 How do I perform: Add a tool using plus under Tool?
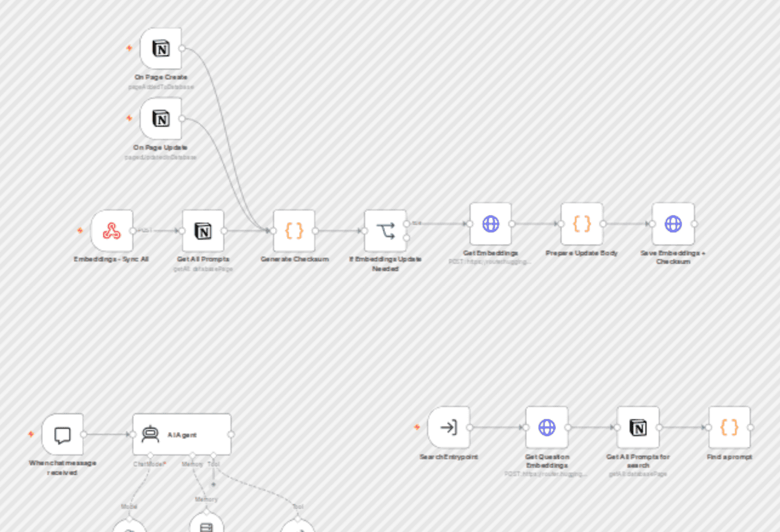[x=213, y=484]
